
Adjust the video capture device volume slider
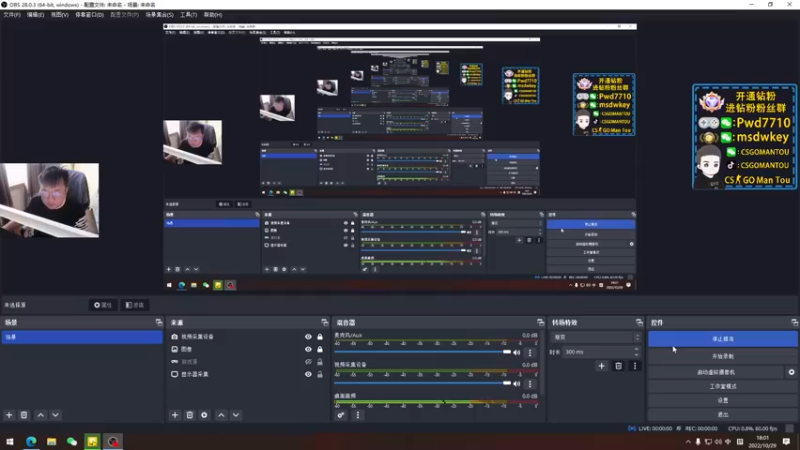tap(422, 383)
